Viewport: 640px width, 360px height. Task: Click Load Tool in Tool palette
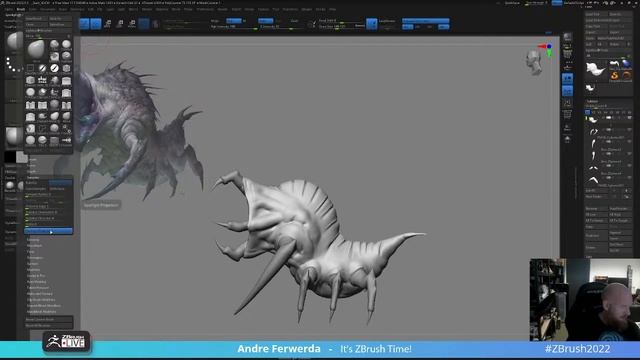[x=596, y=14]
